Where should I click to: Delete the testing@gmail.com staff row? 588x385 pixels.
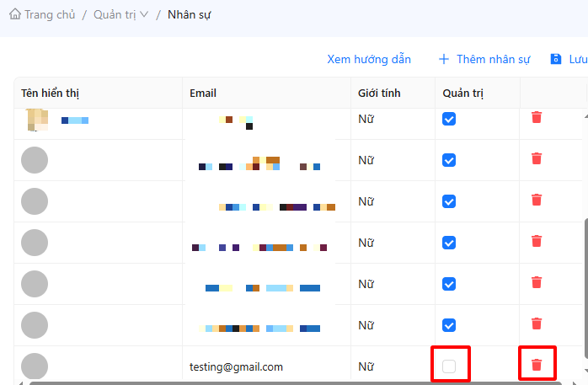click(x=537, y=366)
